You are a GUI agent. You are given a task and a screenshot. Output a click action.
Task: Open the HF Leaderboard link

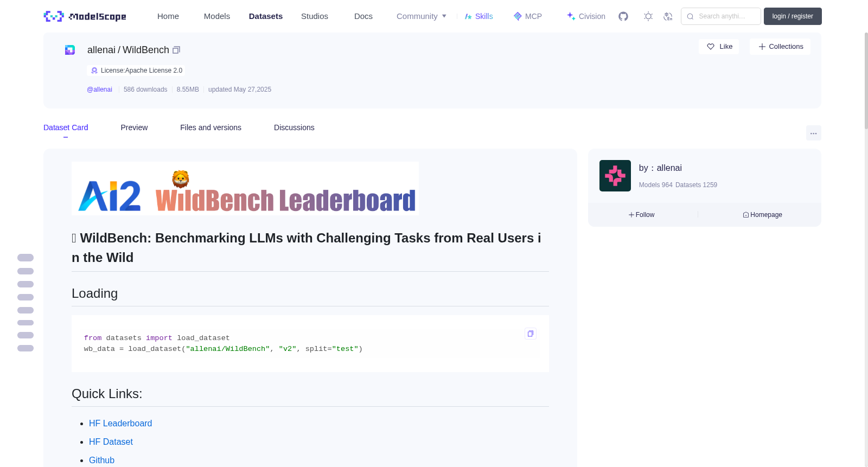(120, 423)
